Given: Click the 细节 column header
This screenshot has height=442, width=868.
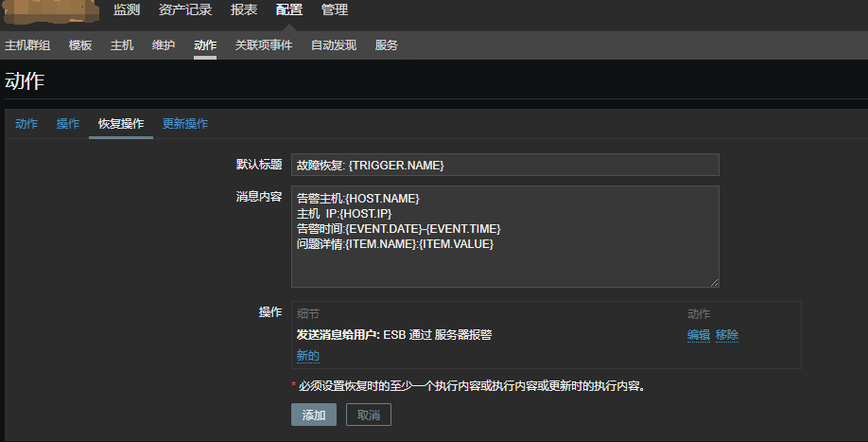Looking at the screenshot, I should 308,314.
